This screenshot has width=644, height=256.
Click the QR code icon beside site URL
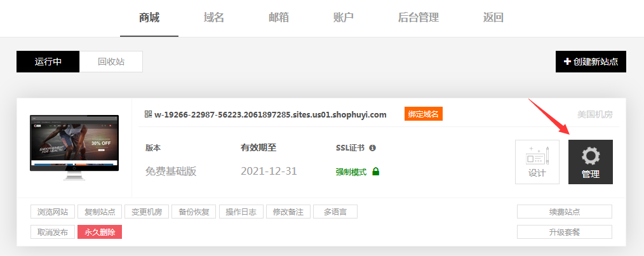tap(149, 114)
